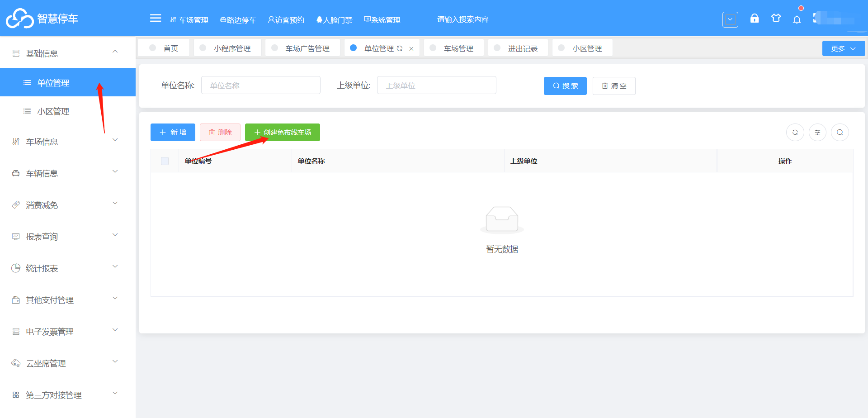This screenshot has height=418, width=868.
Task: Open the lock screen icon
Action: coord(755,18)
